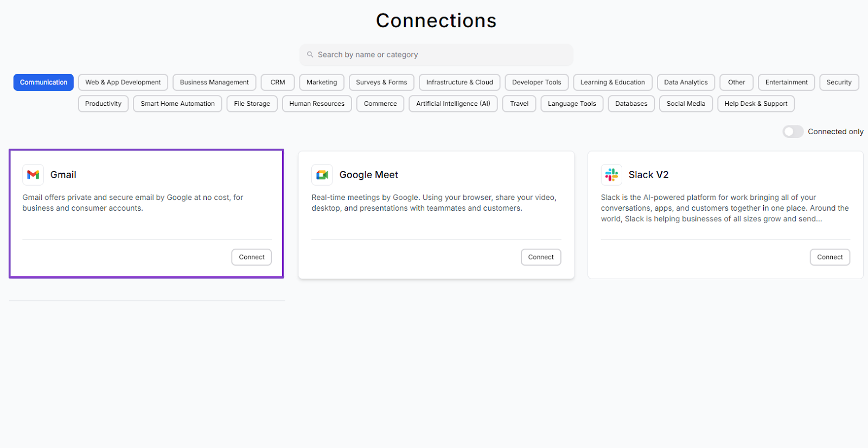Viewport: 868px width, 448px height.
Task: Click the Slack description text
Action: [x=725, y=208]
